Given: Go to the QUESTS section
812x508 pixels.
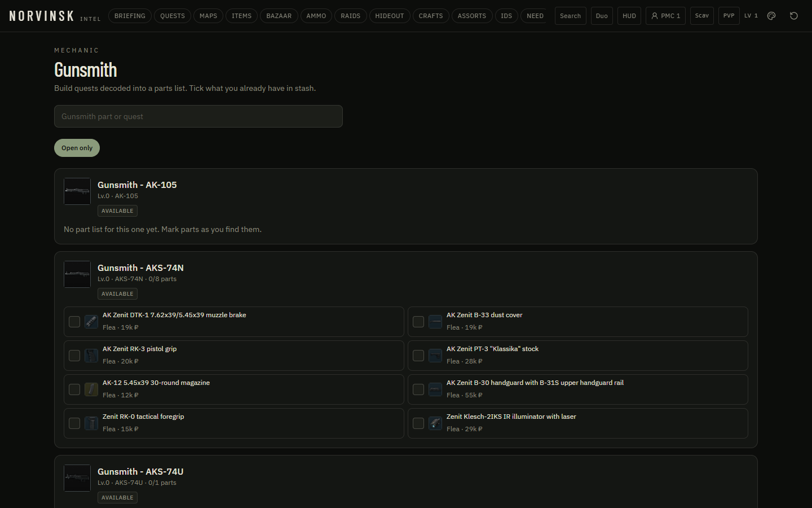Looking at the screenshot, I should [173, 16].
